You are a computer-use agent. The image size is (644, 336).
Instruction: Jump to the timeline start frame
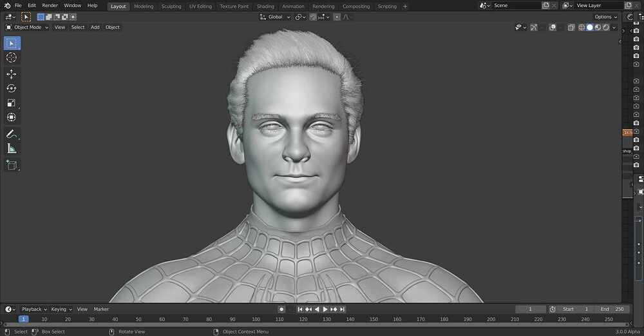coord(300,310)
